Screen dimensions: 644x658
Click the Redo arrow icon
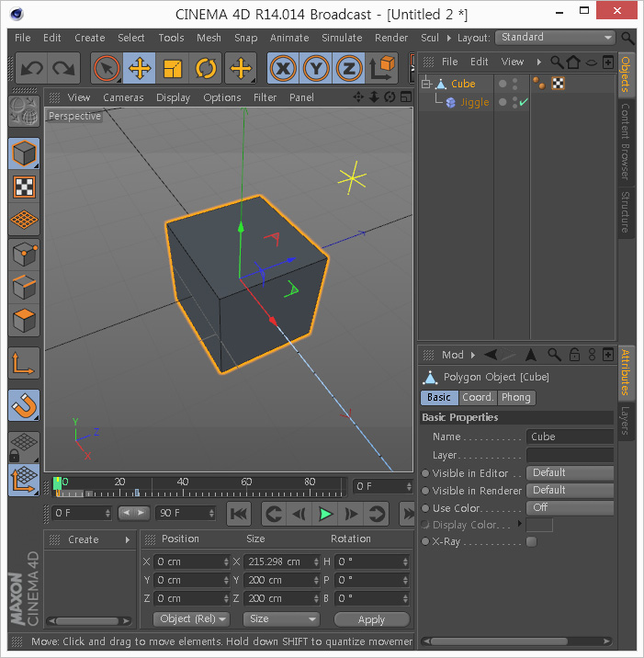[x=63, y=68]
